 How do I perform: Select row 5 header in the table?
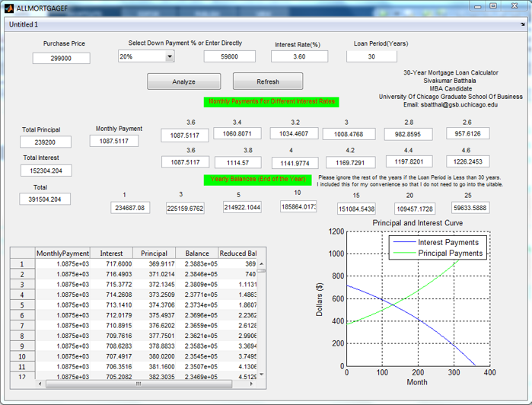tap(22, 305)
